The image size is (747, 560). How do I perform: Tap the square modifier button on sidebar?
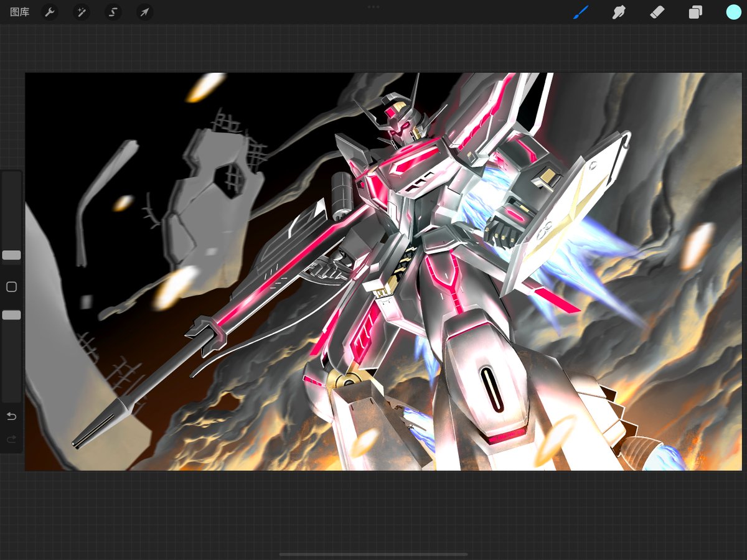[x=11, y=287]
